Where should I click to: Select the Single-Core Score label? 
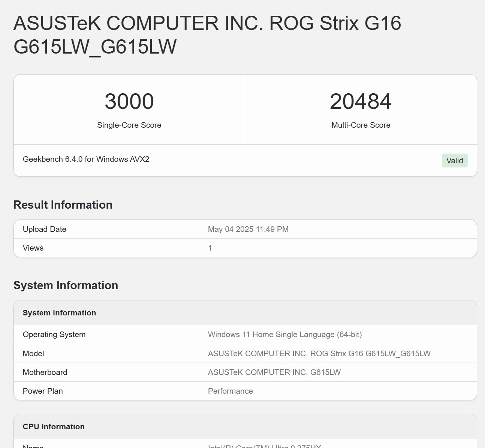tap(129, 125)
